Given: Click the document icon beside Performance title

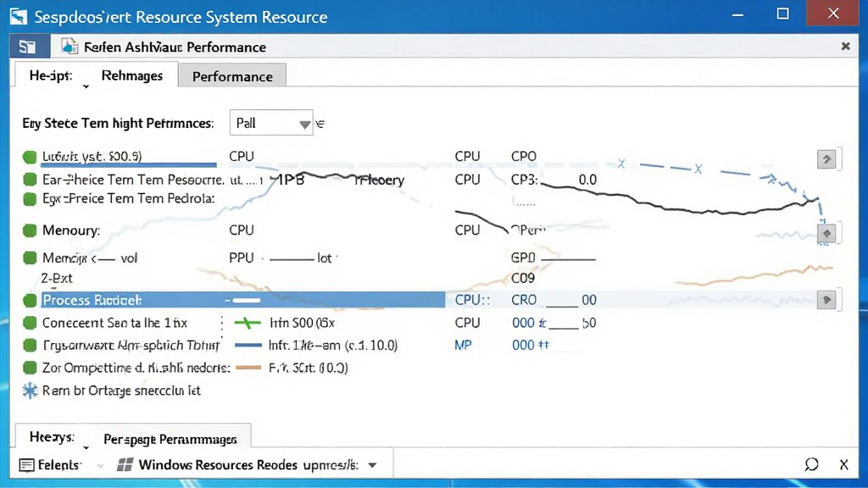Looking at the screenshot, I should [x=70, y=47].
